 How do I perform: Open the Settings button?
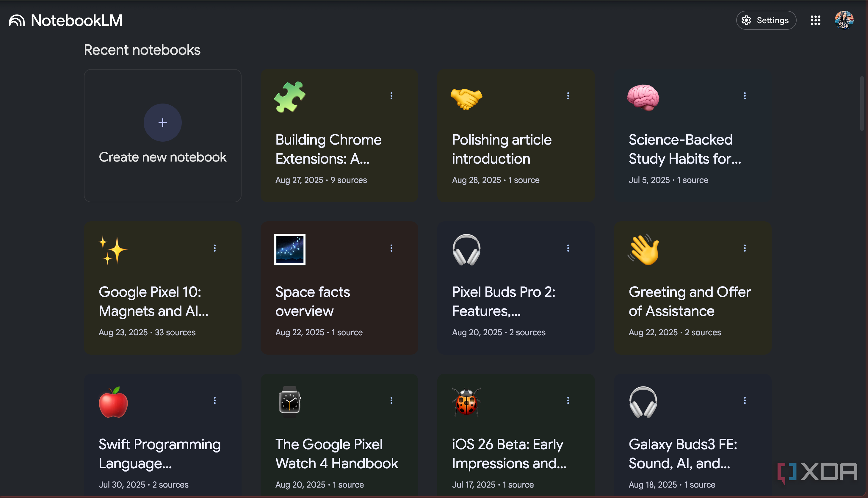(766, 20)
